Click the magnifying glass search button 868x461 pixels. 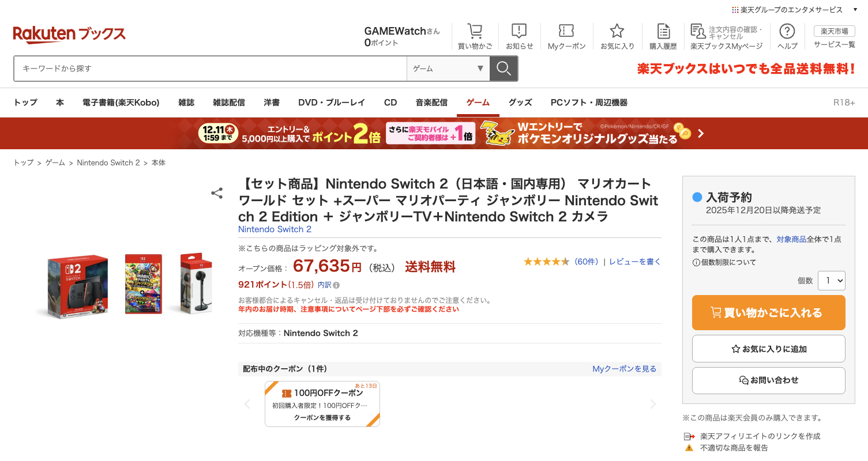coord(503,69)
